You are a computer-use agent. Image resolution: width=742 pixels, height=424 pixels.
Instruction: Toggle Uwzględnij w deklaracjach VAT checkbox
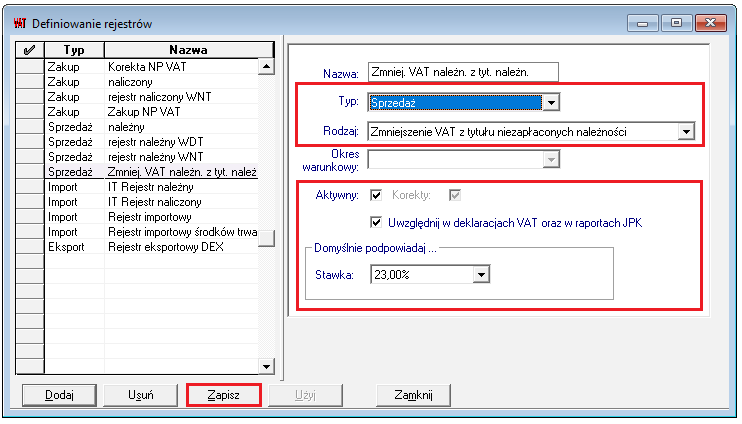tap(376, 222)
